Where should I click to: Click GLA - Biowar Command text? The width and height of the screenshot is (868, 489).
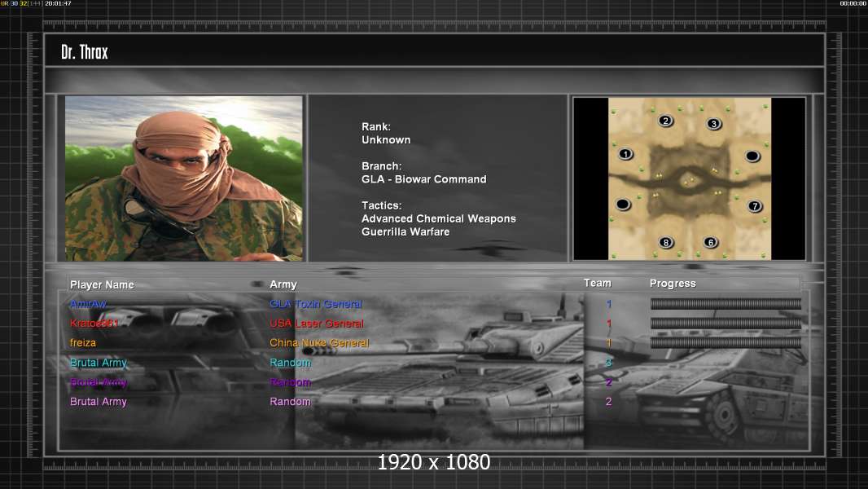(x=424, y=179)
